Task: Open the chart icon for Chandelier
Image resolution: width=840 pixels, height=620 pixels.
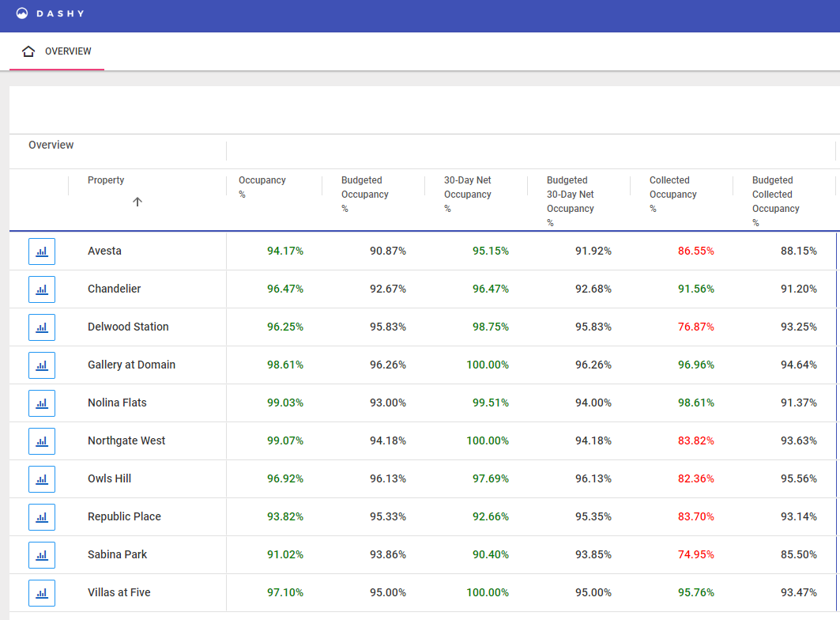Action: [42, 289]
